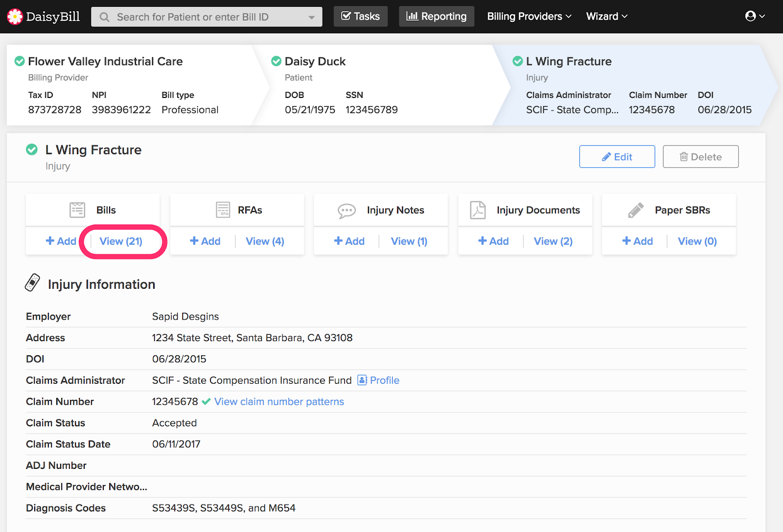The image size is (783, 532).
Task: Click the search magnifier icon
Action: [x=104, y=17]
